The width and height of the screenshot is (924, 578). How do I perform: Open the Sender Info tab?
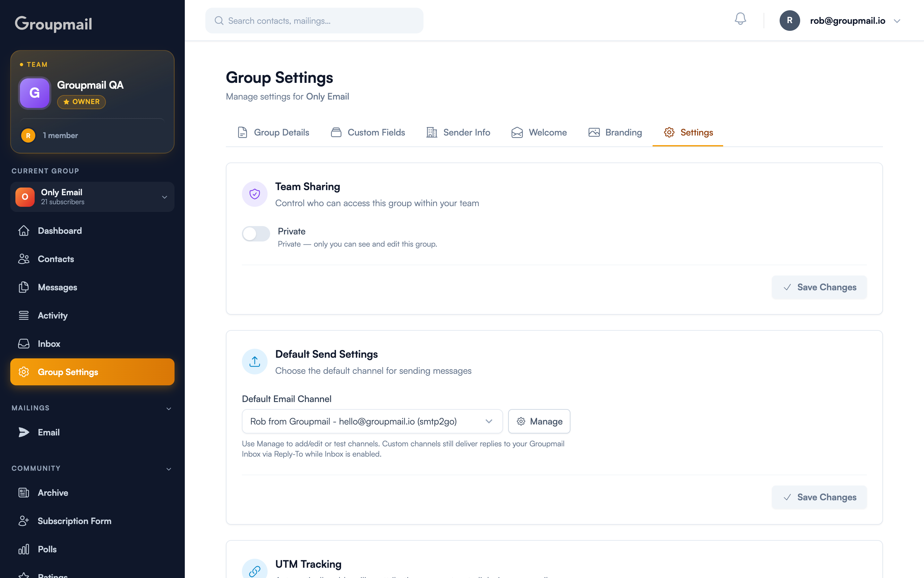pyautogui.click(x=458, y=132)
